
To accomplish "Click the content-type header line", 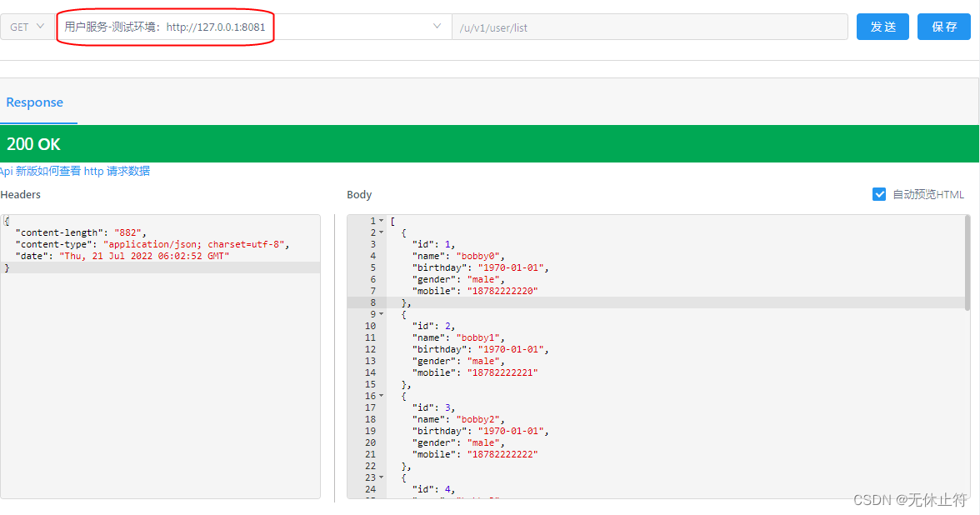I will point(152,244).
